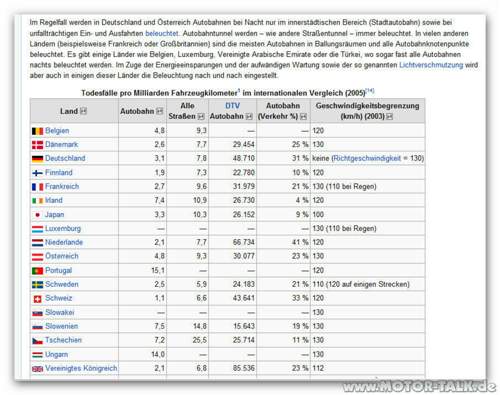This screenshot has height=395, width=500.
Task: Select Niederlande's traffic share 41 %
Action: (300, 242)
